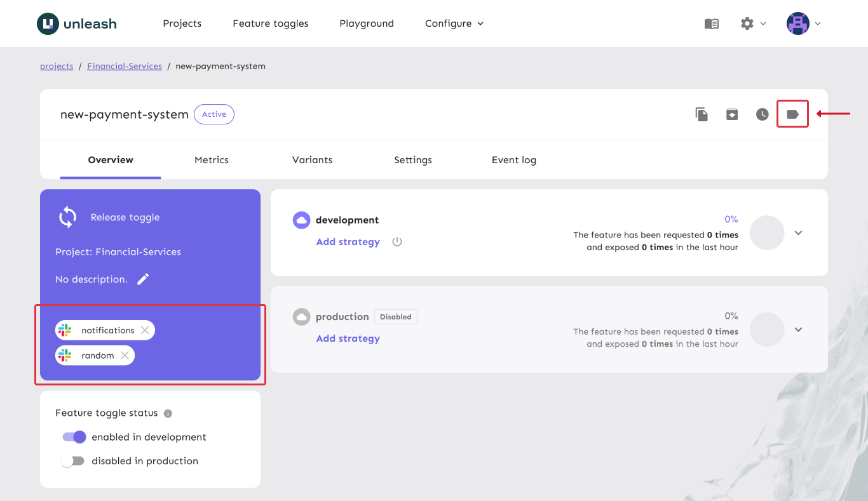Expand the development environment panel
868x501 pixels.
click(x=799, y=233)
